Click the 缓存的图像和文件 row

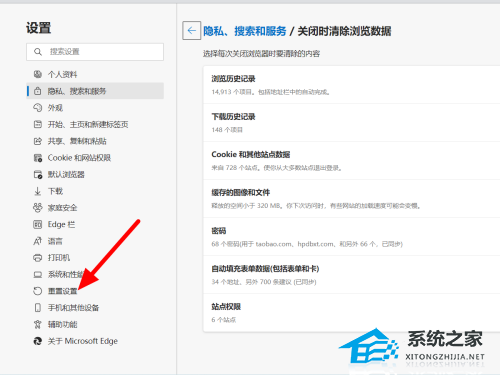pyautogui.click(x=352, y=199)
